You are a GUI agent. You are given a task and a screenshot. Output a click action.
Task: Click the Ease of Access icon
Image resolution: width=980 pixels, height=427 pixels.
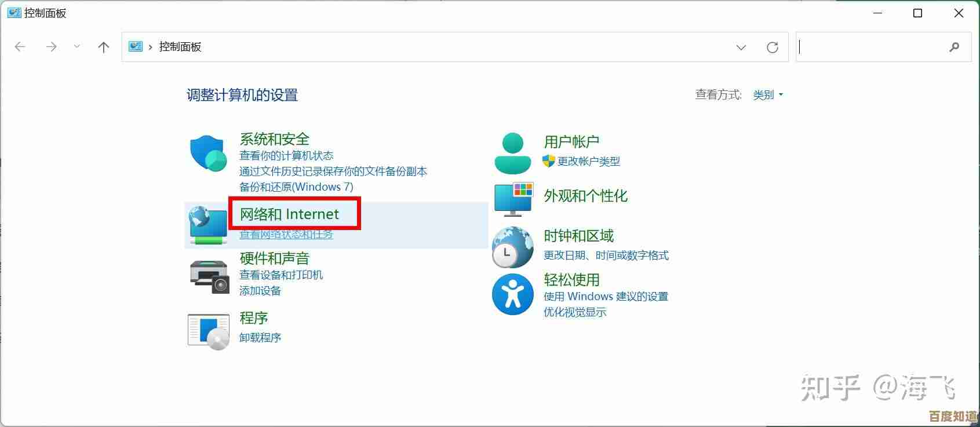(x=512, y=294)
